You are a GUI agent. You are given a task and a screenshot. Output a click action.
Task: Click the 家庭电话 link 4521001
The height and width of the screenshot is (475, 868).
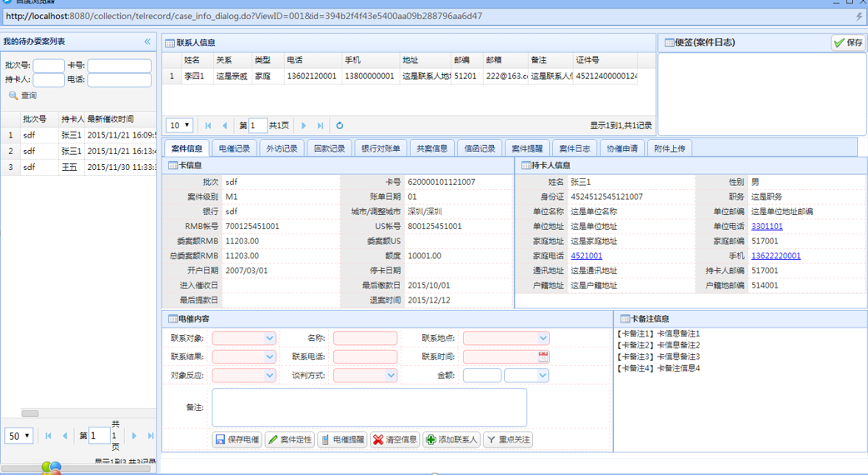(x=586, y=256)
